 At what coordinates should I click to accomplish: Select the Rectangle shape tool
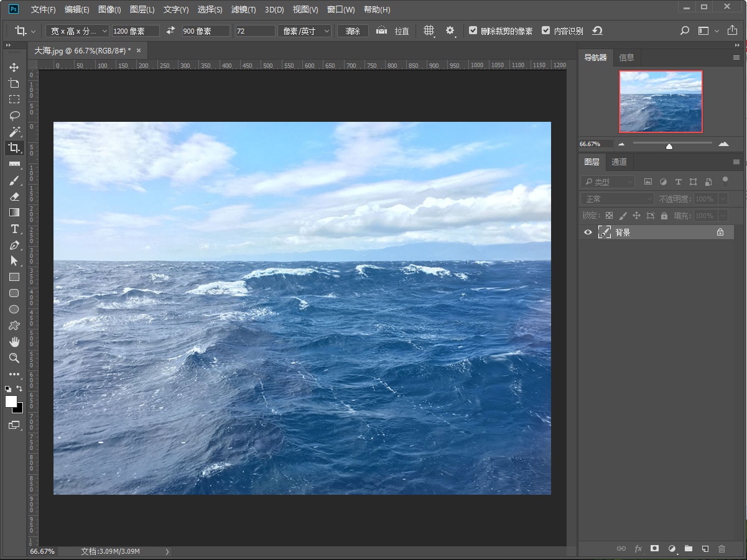click(x=14, y=277)
